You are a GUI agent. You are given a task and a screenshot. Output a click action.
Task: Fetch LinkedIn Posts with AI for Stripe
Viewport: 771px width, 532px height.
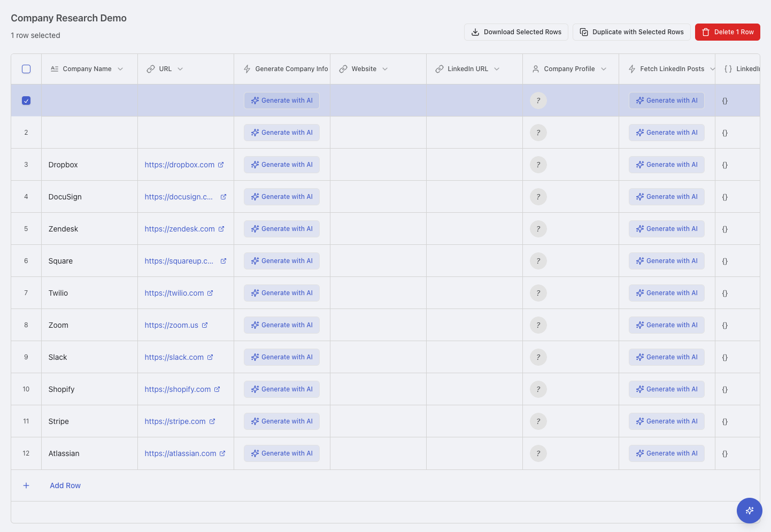(667, 421)
